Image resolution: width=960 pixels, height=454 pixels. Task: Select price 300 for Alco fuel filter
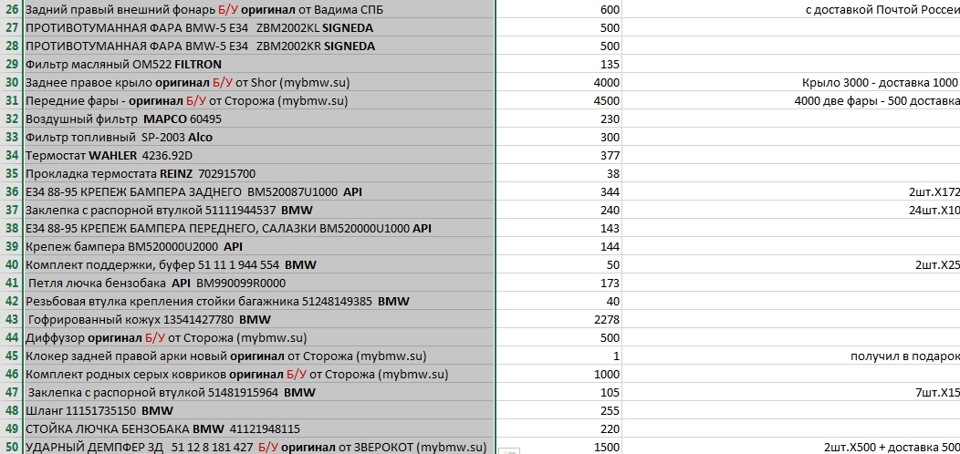coord(559,137)
